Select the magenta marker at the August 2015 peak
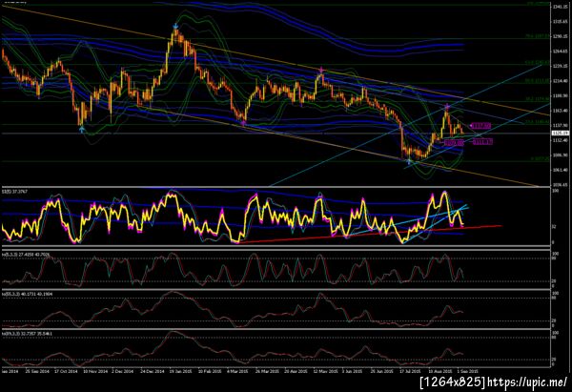 (447, 107)
